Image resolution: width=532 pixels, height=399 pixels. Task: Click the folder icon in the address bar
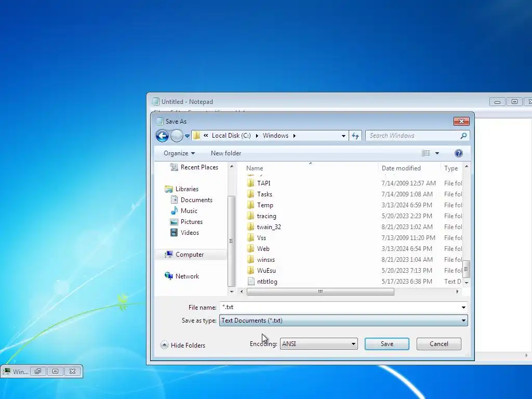tap(196, 136)
